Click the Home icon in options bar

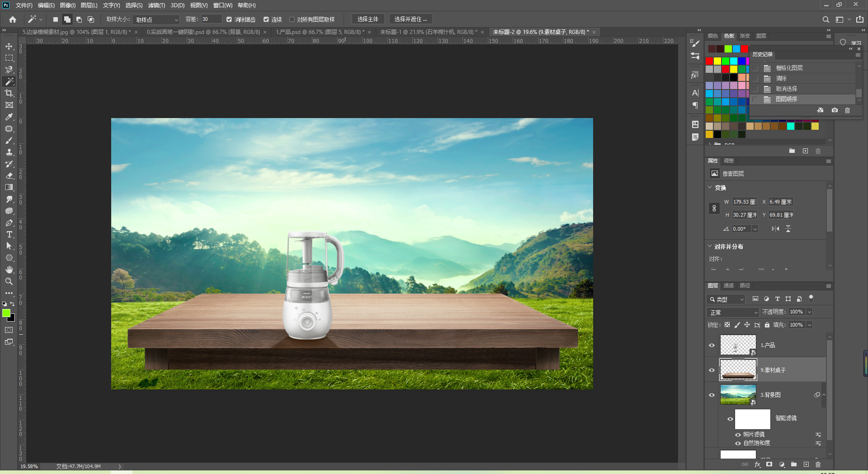pos(13,19)
